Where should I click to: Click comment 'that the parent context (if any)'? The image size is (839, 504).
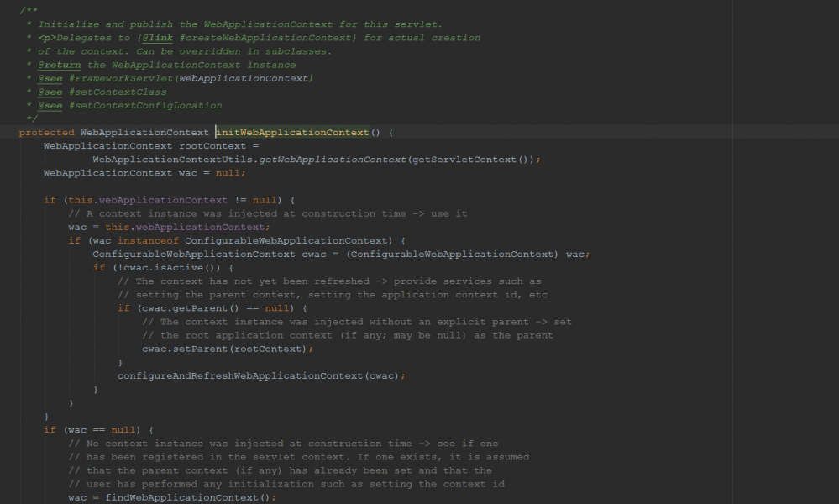pyautogui.click(x=280, y=471)
